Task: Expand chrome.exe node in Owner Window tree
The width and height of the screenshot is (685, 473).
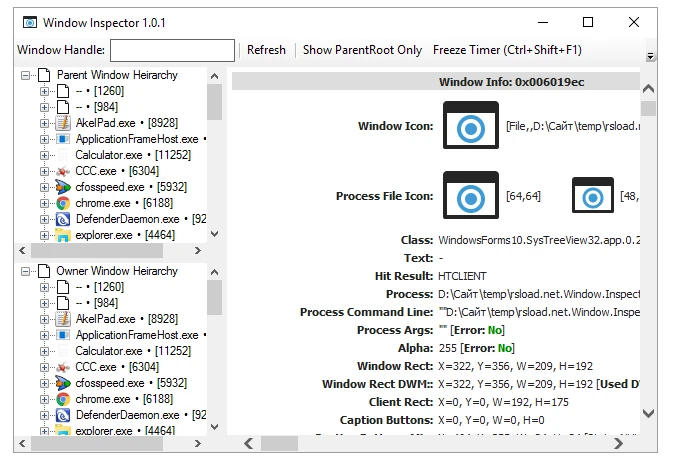Action: click(44, 399)
